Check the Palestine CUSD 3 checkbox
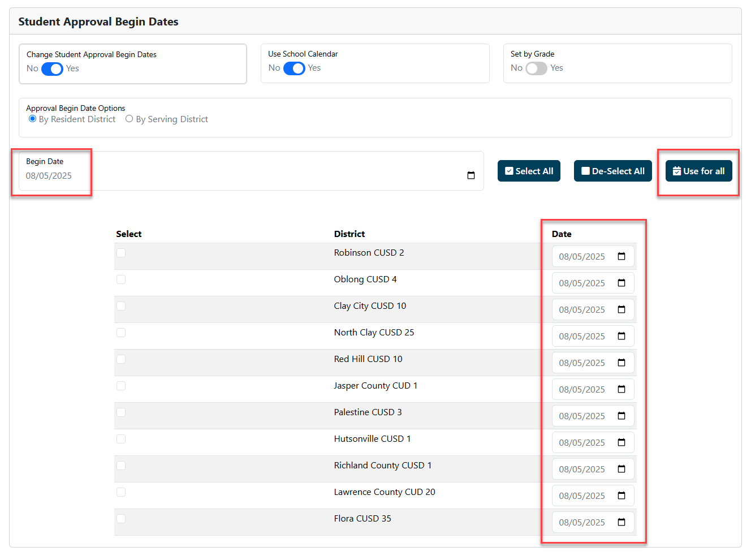This screenshot has height=560, width=751. point(121,412)
